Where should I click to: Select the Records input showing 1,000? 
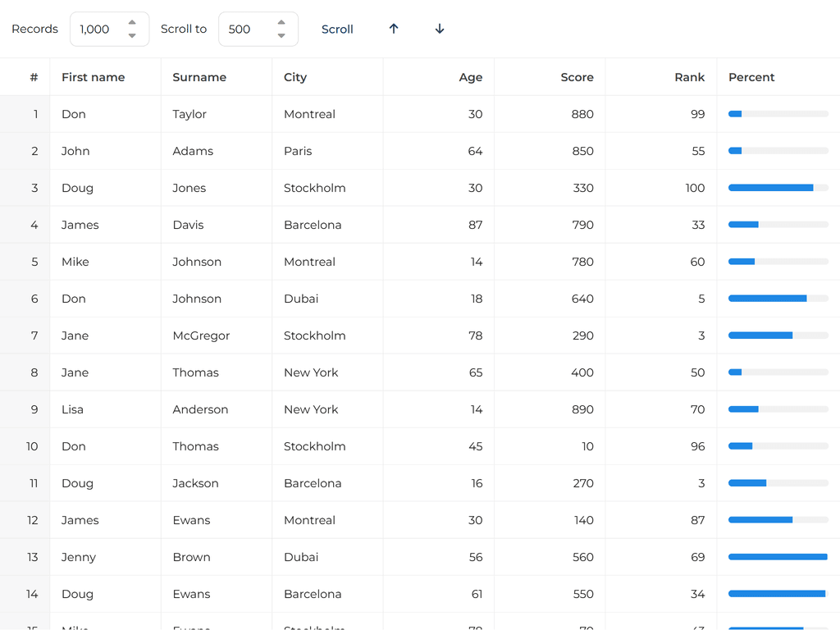click(x=98, y=29)
